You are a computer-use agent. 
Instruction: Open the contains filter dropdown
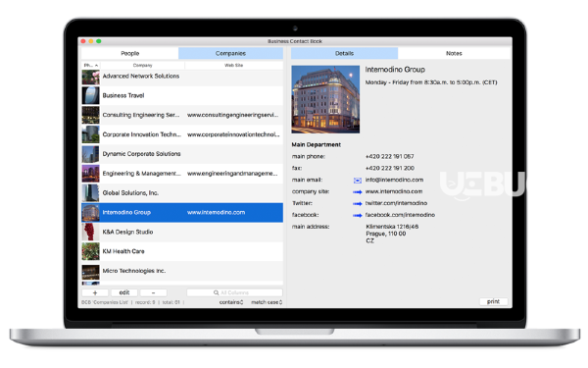(x=231, y=302)
